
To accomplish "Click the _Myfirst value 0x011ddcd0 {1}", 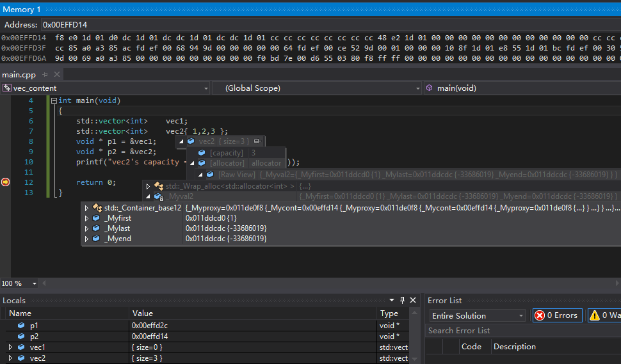I will (211, 218).
